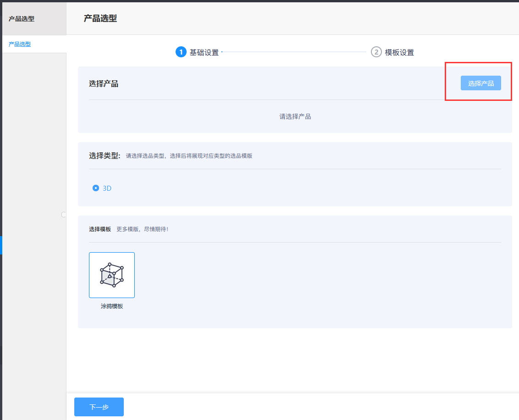Click the step 1 circle icon
519x420 pixels.
coord(181,52)
